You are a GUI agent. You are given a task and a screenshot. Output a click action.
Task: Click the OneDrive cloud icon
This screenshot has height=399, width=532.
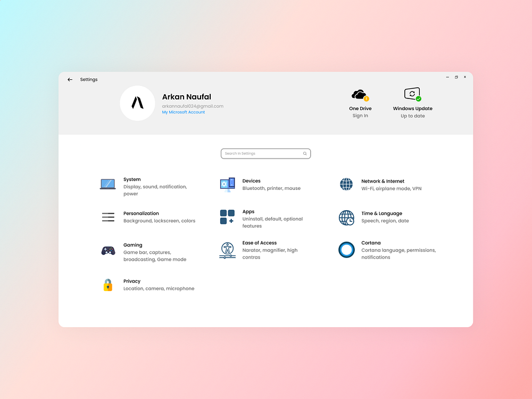coord(360,94)
